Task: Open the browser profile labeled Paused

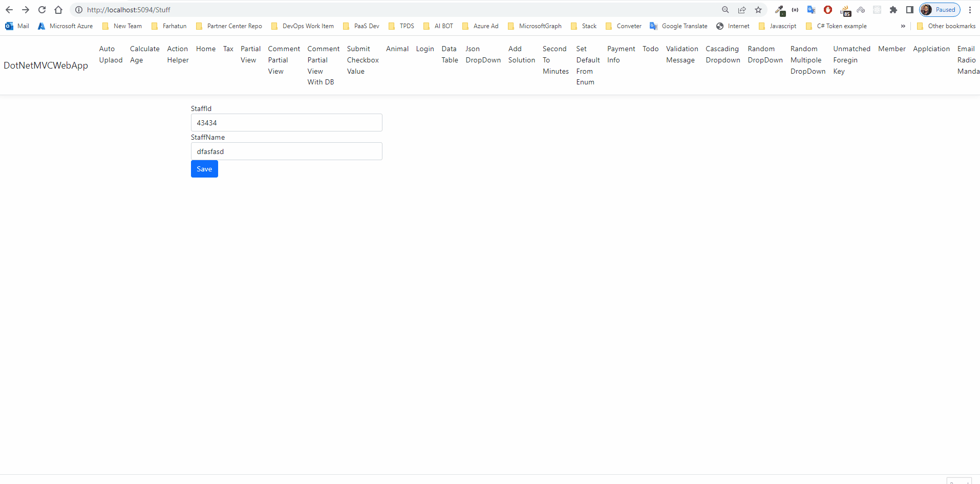Action: coord(940,10)
